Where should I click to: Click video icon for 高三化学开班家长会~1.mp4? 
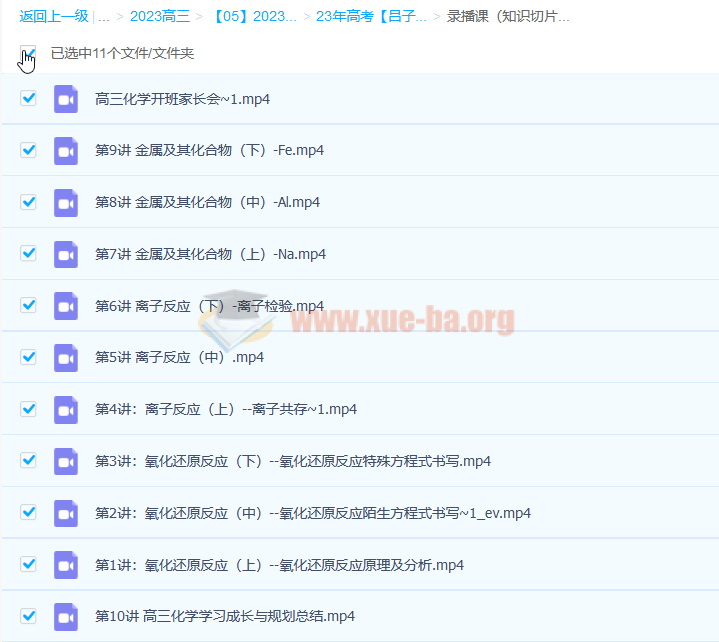[x=65, y=98]
